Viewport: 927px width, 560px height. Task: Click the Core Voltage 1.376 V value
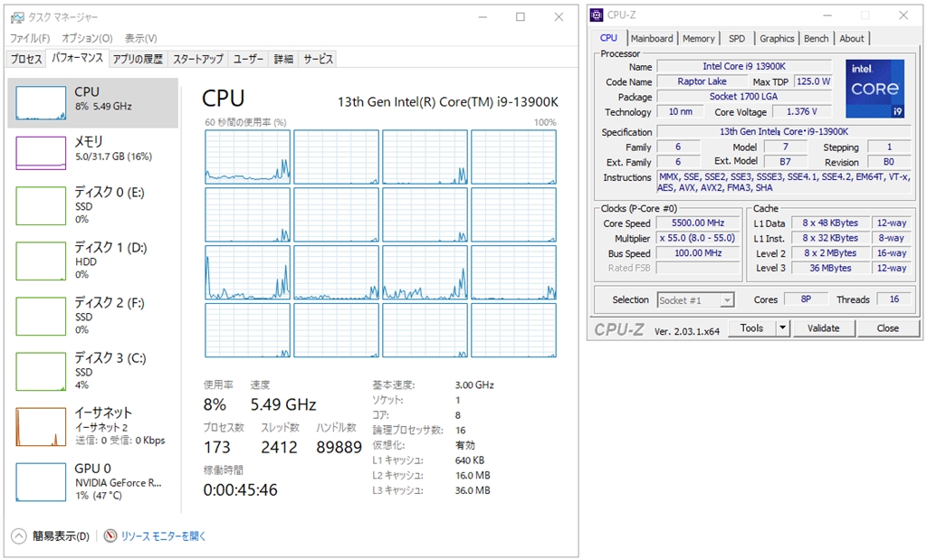pos(802,111)
